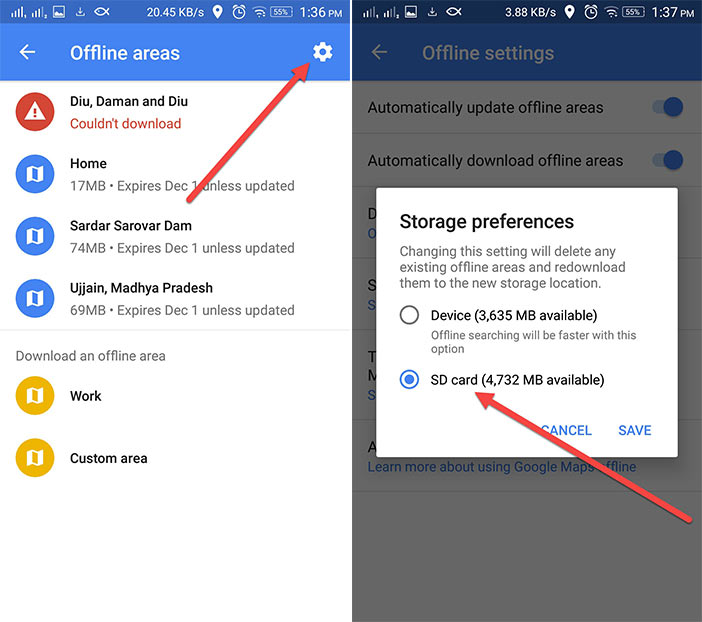Select Device storage radio button

click(409, 315)
